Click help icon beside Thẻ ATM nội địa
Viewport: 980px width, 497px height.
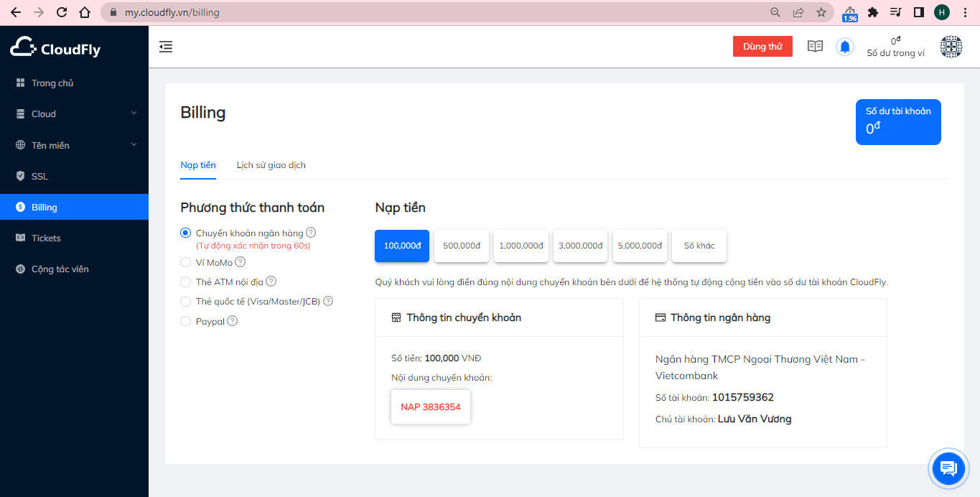271,282
